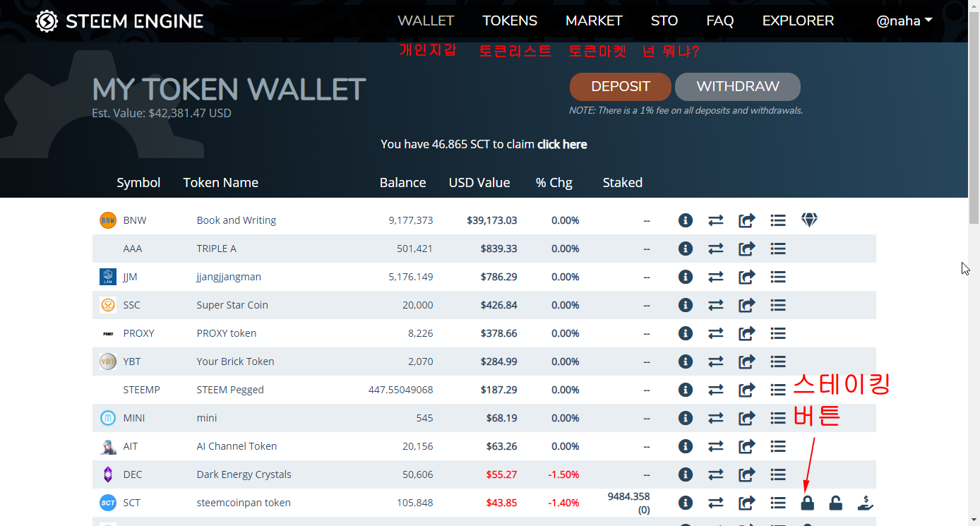Click the SCT unstake open-lock icon

point(835,503)
